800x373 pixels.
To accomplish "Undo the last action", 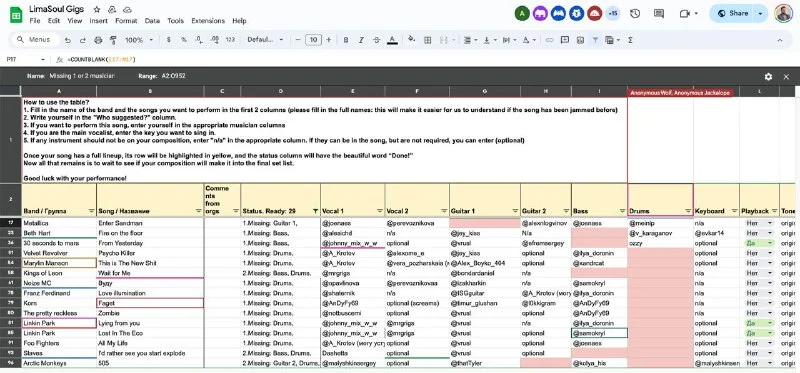I will point(68,40).
